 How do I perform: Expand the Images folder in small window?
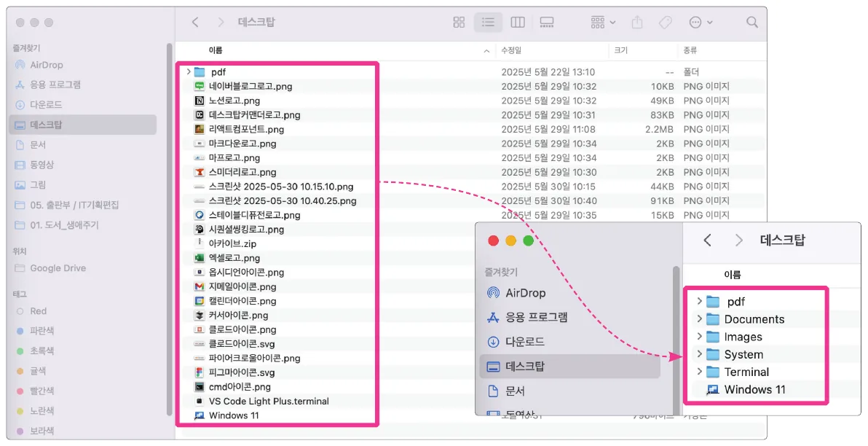tap(699, 336)
